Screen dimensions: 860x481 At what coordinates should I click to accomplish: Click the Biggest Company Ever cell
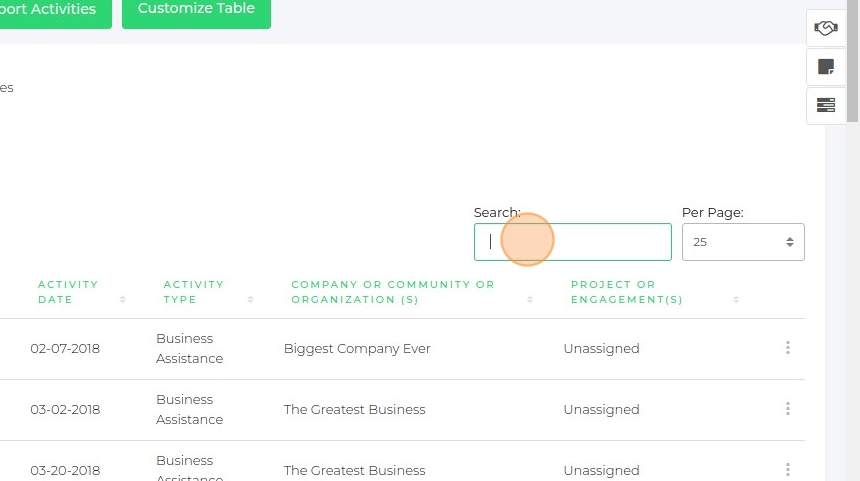[357, 349]
